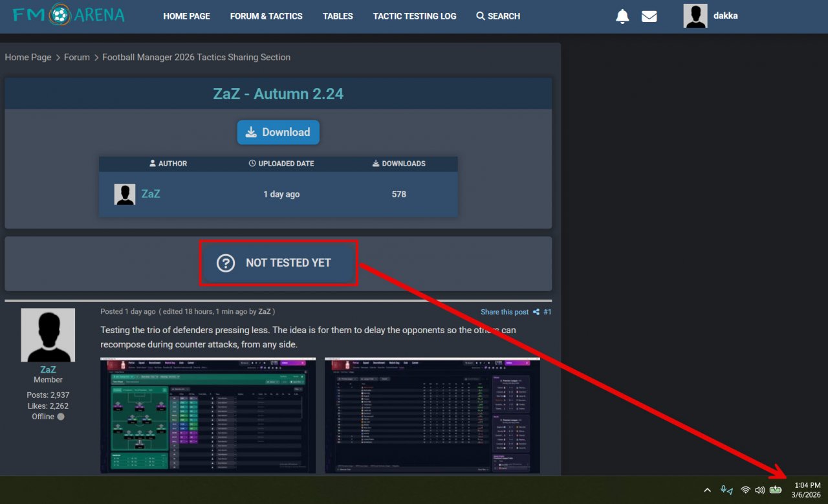Click the UPLOADED DATE column header
The image size is (828, 504).
(281, 164)
